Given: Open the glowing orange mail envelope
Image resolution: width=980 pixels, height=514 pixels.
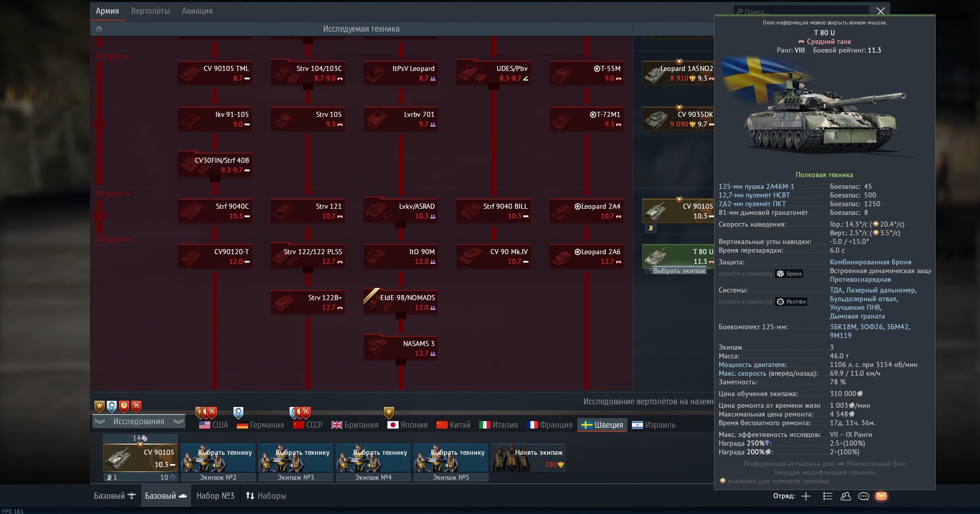Looking at the screenshot, I should [881, 496].
